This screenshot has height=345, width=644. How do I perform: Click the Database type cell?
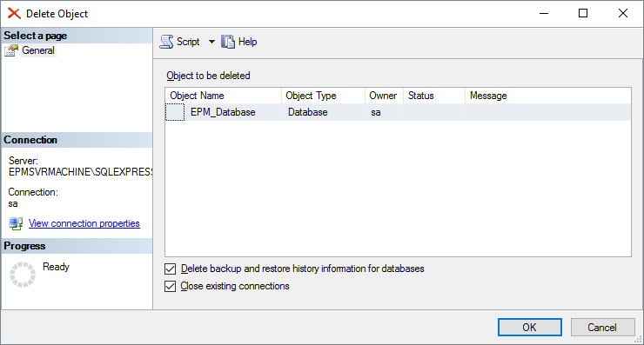click(323, 112)
